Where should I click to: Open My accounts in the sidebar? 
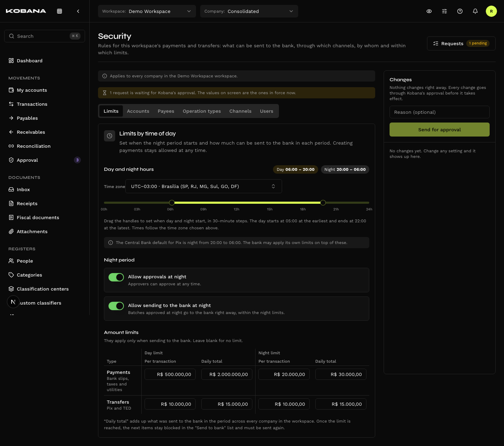(x=44, y=90)
